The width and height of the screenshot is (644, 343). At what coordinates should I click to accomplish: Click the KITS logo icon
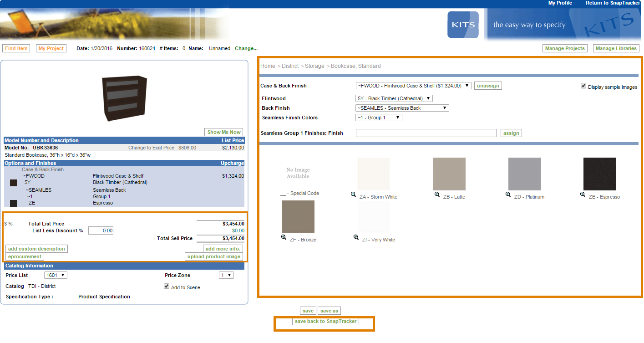point(463,25)
